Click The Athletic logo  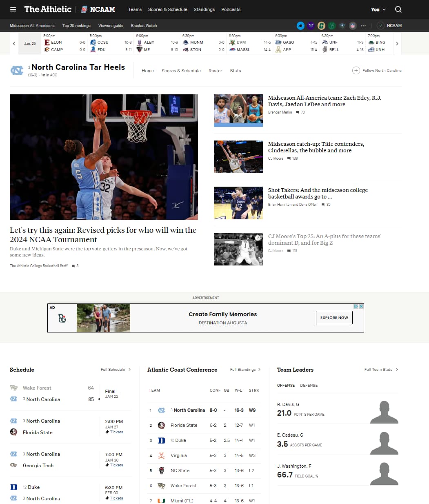(x=48, y=9)
